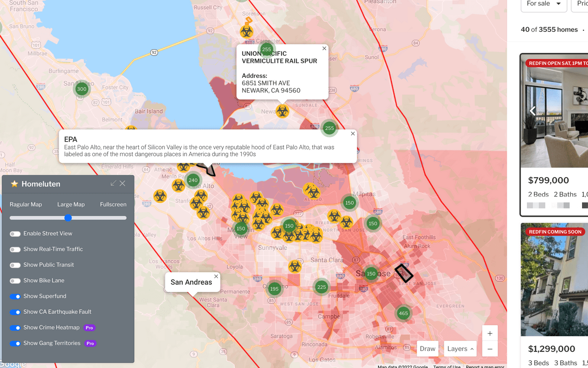This screenshot has height=368, width=588.
Task: Open the For sale dropdown
Action: (x=544, y=4)
